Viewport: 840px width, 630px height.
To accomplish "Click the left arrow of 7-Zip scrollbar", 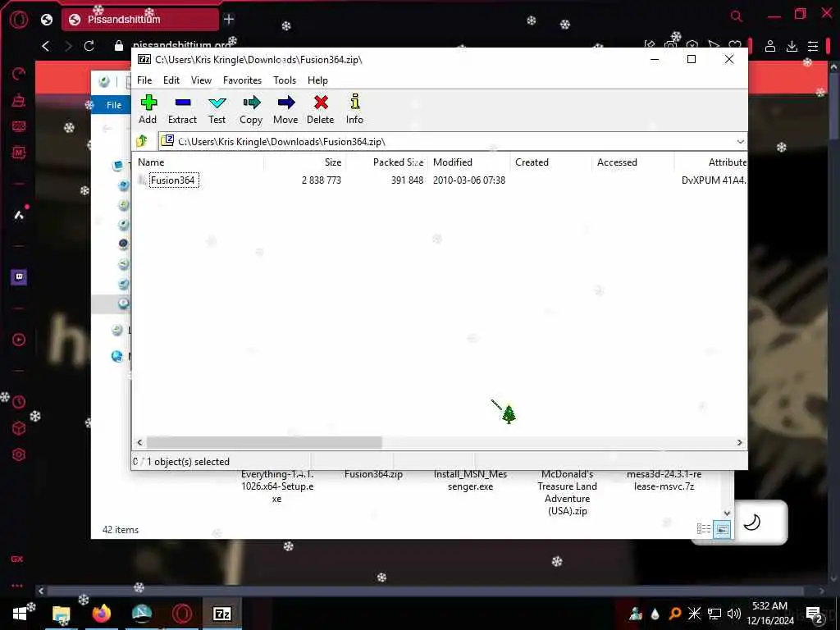I will pyautogui.click(x=139, y=442).
